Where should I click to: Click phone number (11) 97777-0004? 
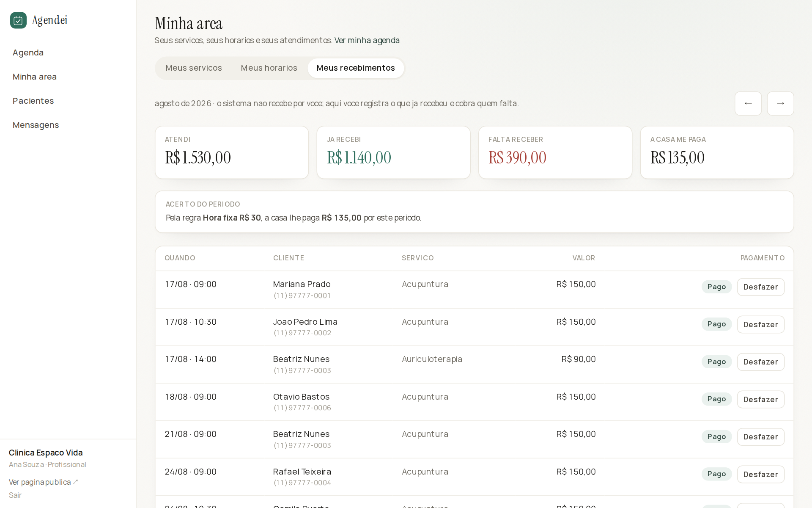coord(302,483)
